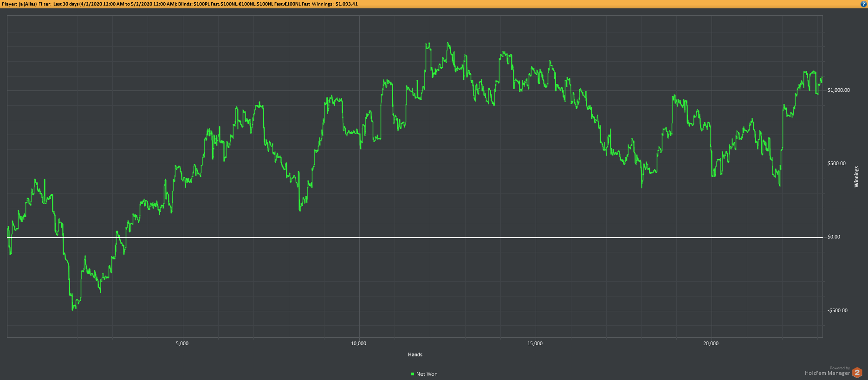The width and height of the screenshot is (868, 380).
Task: Click the $500.00 y-axis label
Action: tap(836, 163)
